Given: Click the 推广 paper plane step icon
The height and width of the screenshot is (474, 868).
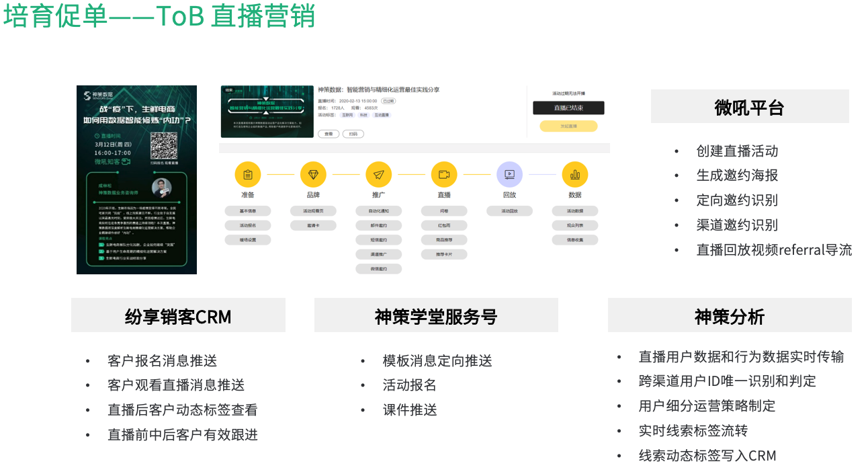Looking at the screenshot, I should (378, 174).
